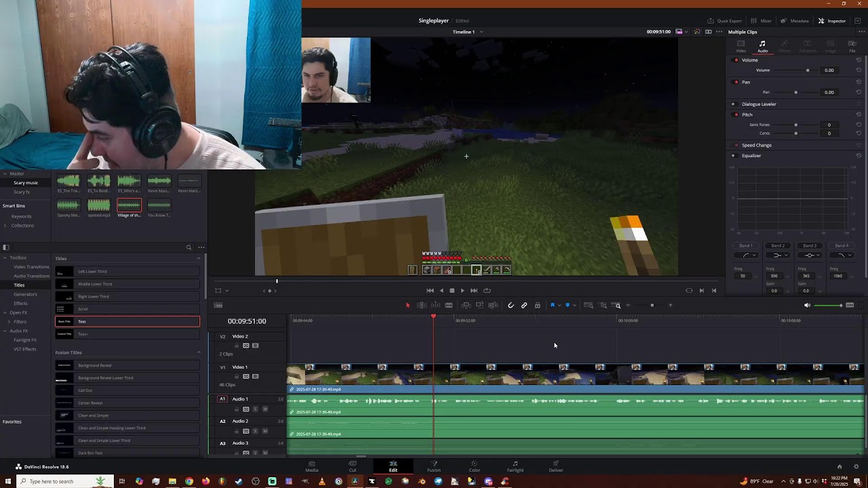The width and height of the screenshot is (868, 488).
Task: Open the Mixer panel
Action: pyautogui.click(x=762, y=21)
